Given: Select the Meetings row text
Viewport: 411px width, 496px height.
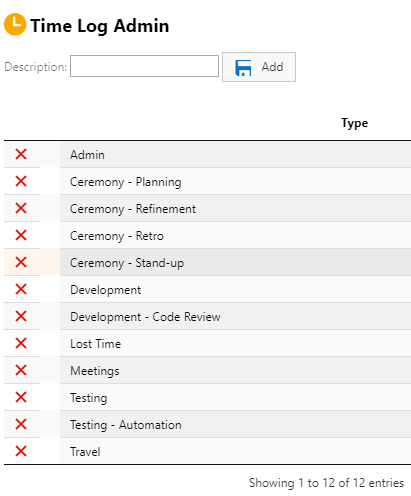Looking at the screenshot, I should point(95,371).
